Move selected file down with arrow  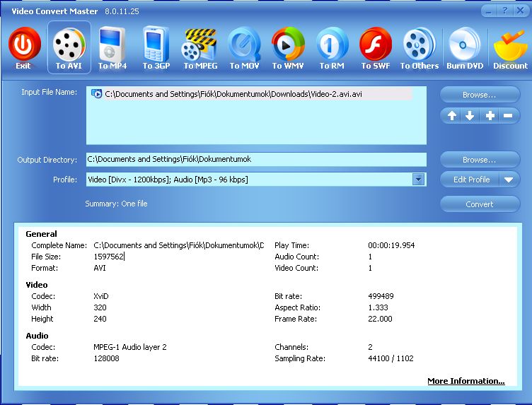470,116
